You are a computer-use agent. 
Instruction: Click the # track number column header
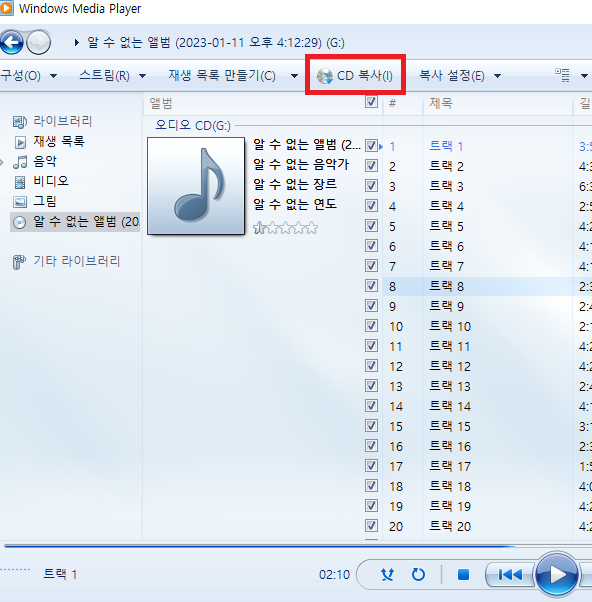pos(392,103)
